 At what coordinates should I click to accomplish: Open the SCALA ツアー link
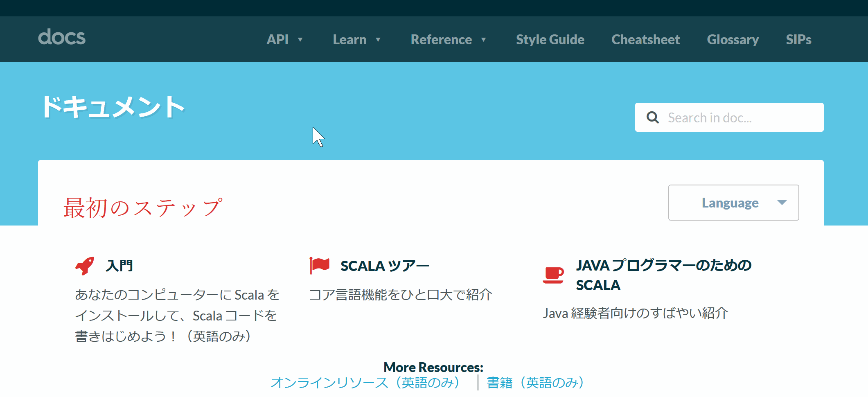(385, 266)
